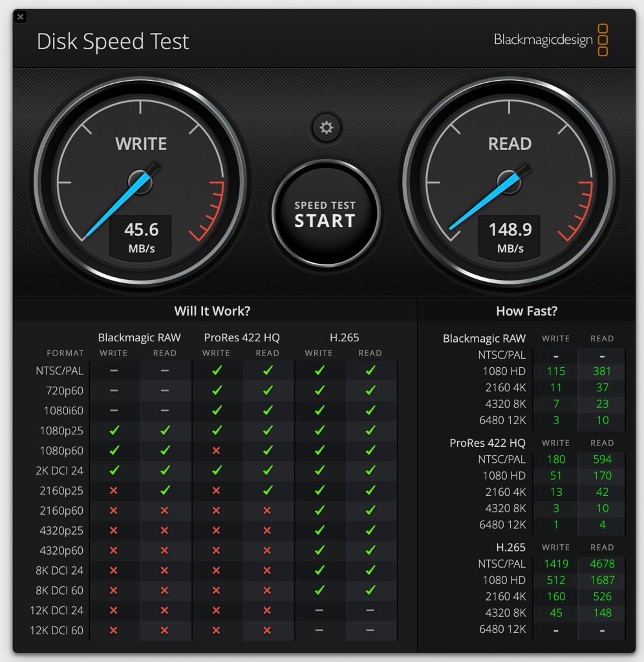Image resolution: width=644 pixels, height=662 pixels.
Task: Click the 'Will It Work?' heading
Action: pyautogui.click(x=213, y=311)
